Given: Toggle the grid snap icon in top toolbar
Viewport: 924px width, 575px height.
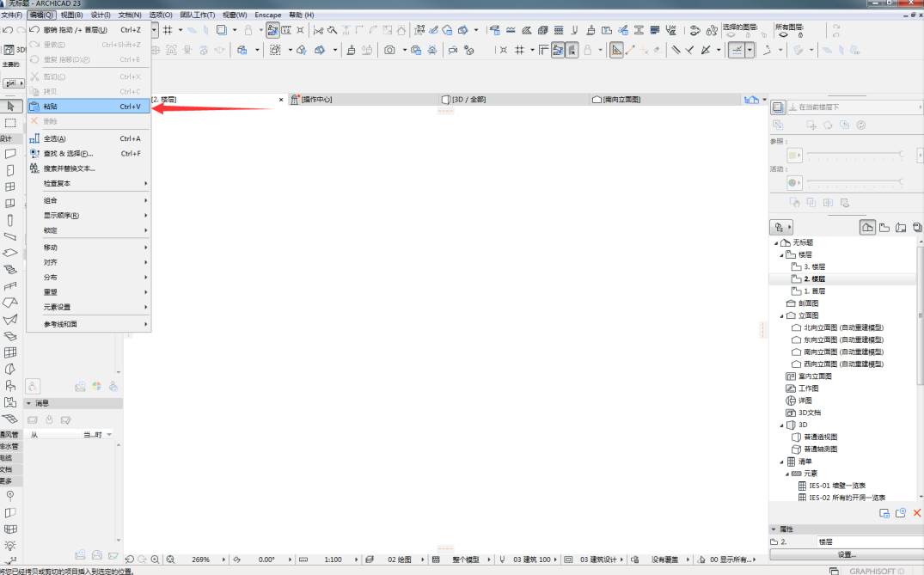Looking at the screenshot, I should point(168,30).
